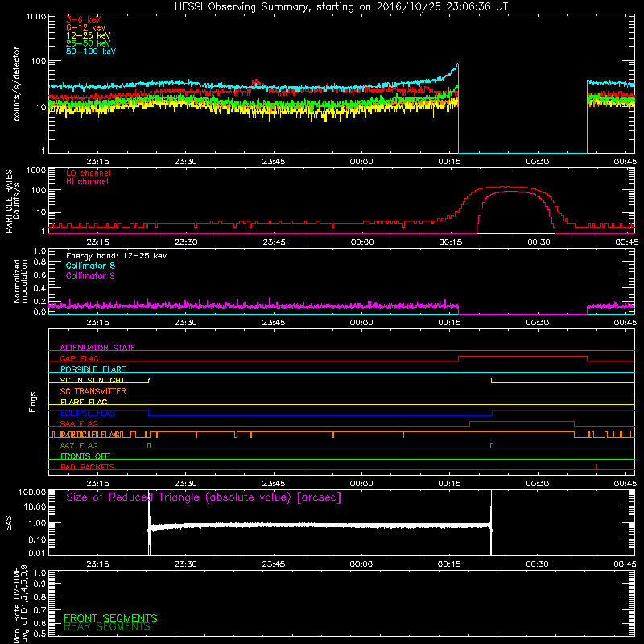Select the 'SAA FLAG' label
644x644 pixels.
(x=79, y=423)
